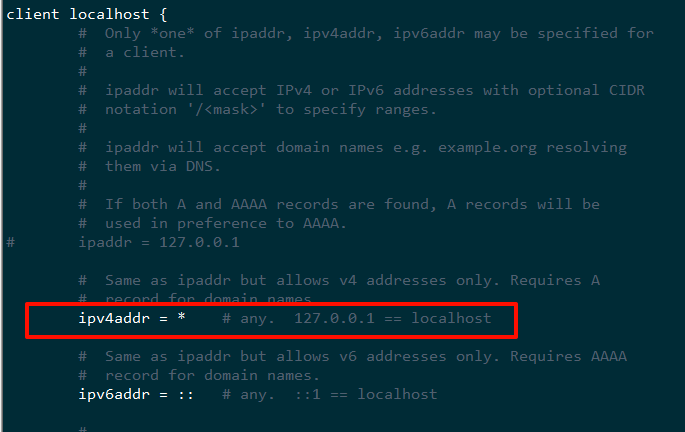Click the word 'CIDR' in the comment
685x432 pixels.
pyautogui.click(x=626, y=90)
